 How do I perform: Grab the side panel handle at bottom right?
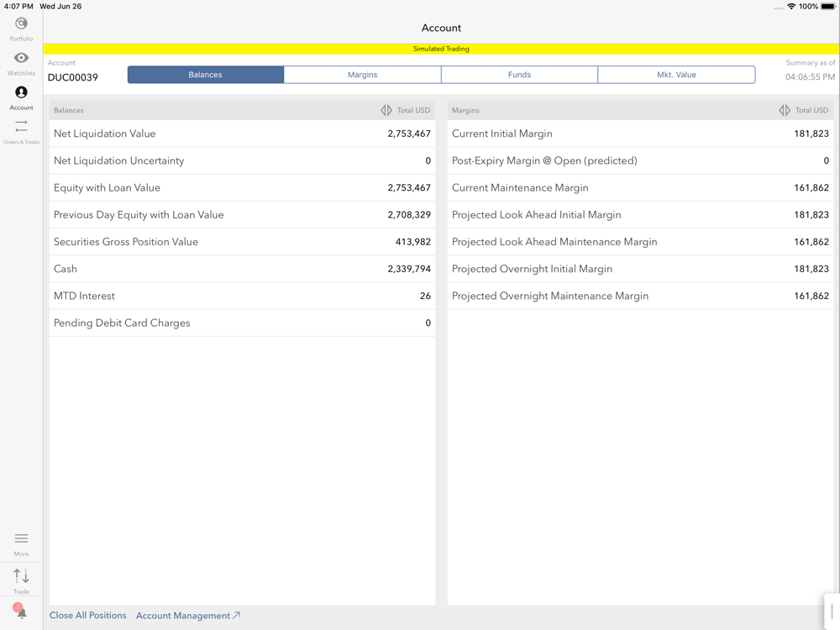(832, 612)
